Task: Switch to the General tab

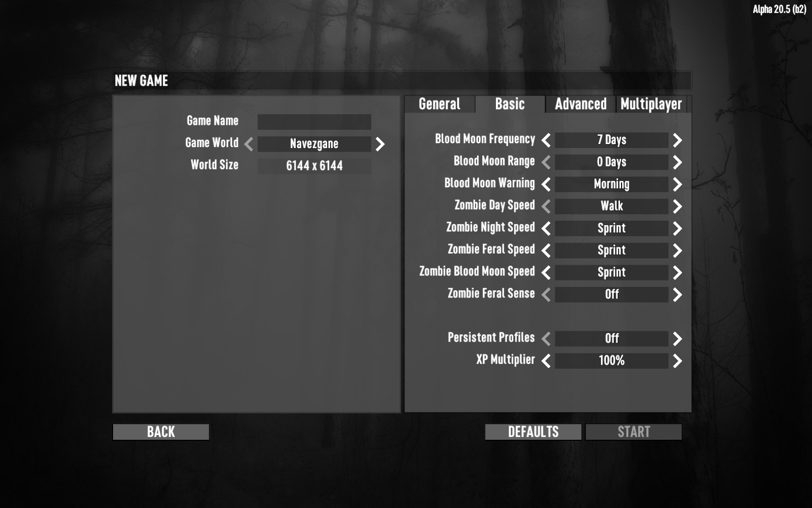Action: point(439,104)
